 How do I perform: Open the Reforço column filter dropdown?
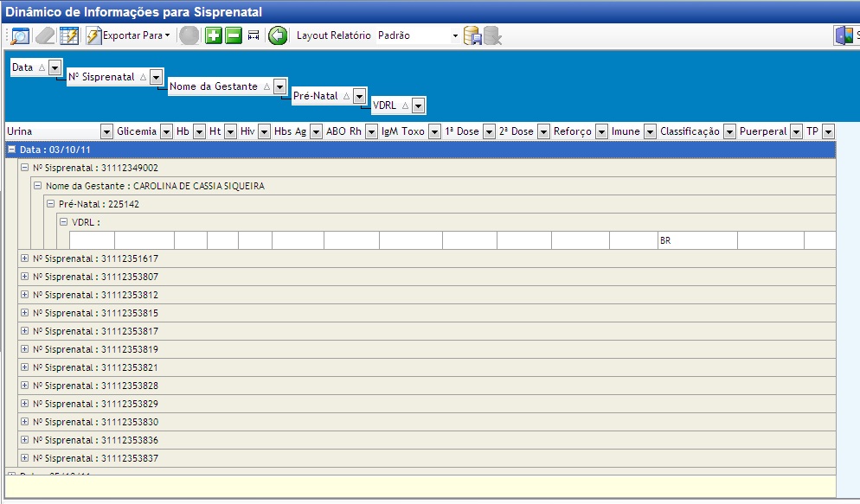601,131
